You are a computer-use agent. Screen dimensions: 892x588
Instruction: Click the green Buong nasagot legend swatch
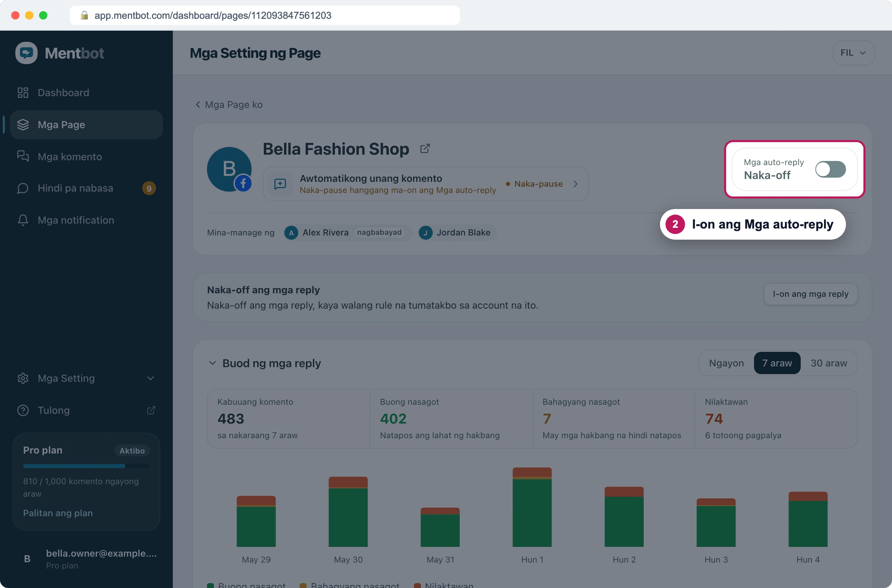tap(210, 585)
